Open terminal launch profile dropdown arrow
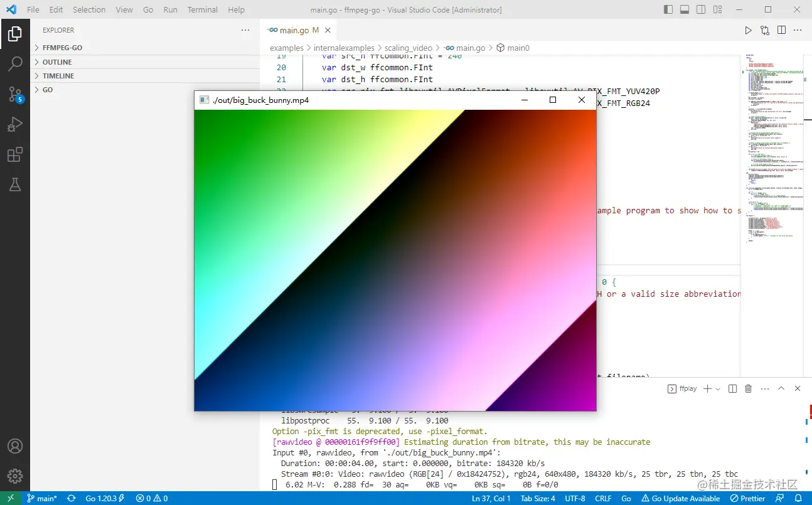This screenshot has width=812, height=505. coord(718,389)
